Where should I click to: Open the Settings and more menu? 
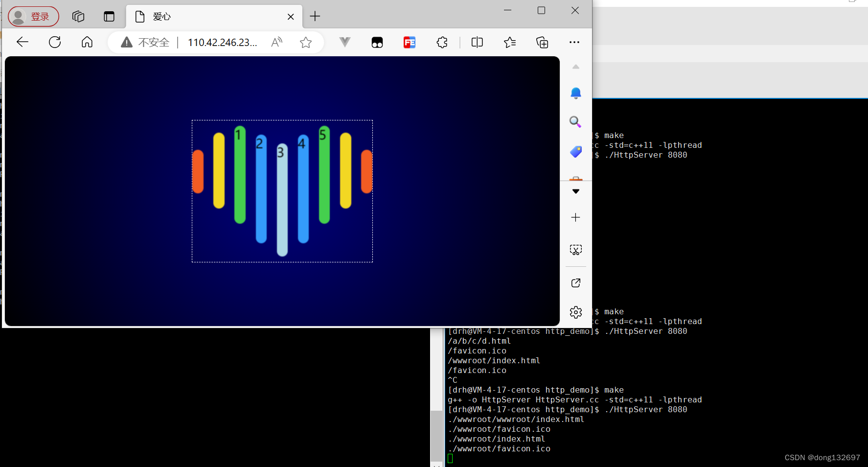point(574,42)
